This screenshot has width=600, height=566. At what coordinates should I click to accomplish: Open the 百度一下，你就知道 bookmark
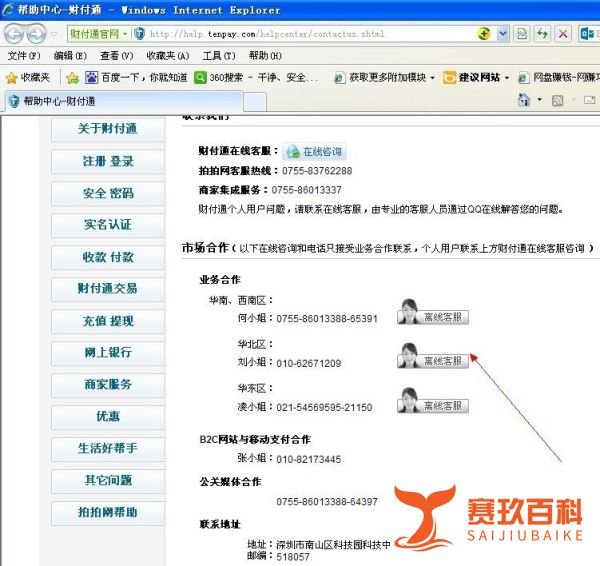(x=136, y=78)
